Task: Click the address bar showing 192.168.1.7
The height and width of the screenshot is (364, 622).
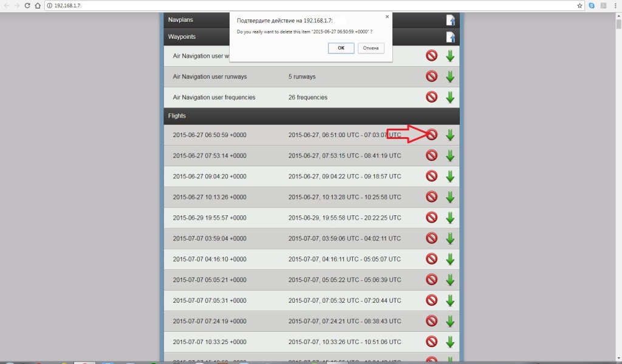Action: (304, 5)
